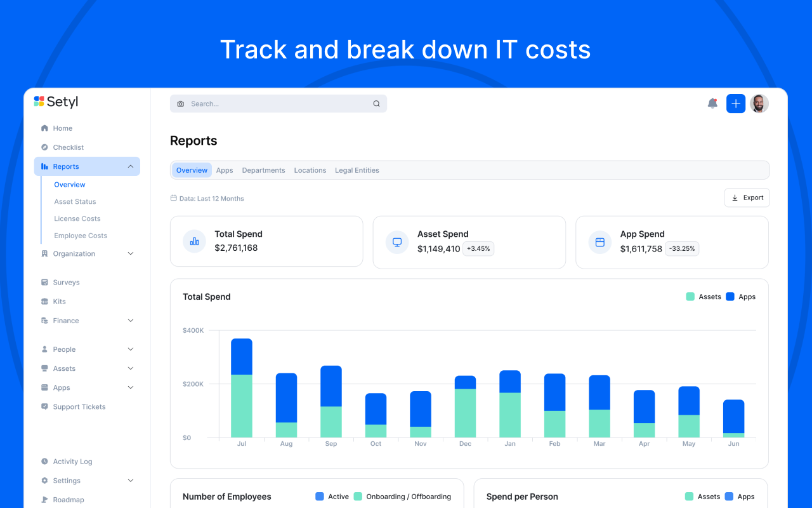Open the Checklist page
Viewport: 812px width, 508px height.
(x=69, y=147)
